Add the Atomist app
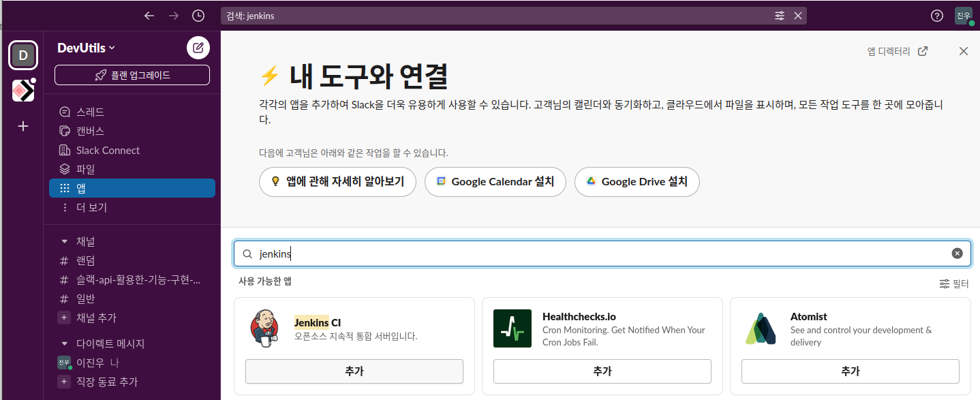 coord(851,371)
